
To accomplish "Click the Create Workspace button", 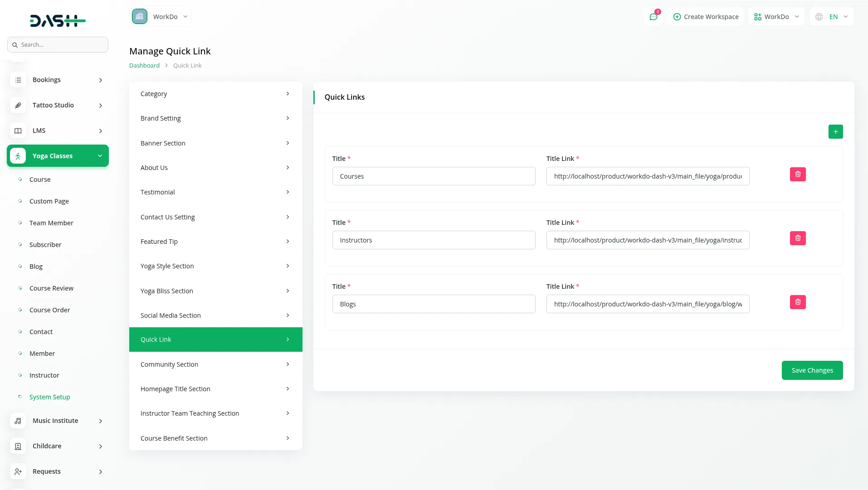I will click(x=706, y=17).
